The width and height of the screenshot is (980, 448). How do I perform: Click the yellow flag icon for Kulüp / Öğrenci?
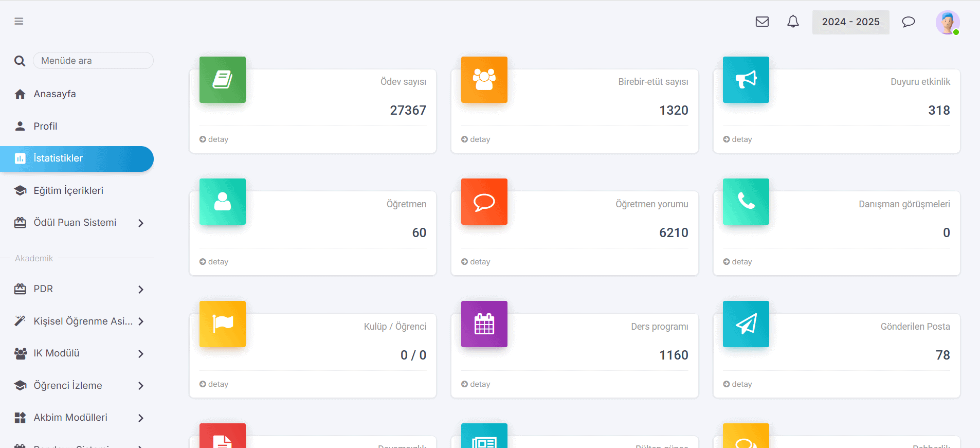coord(223,324)
